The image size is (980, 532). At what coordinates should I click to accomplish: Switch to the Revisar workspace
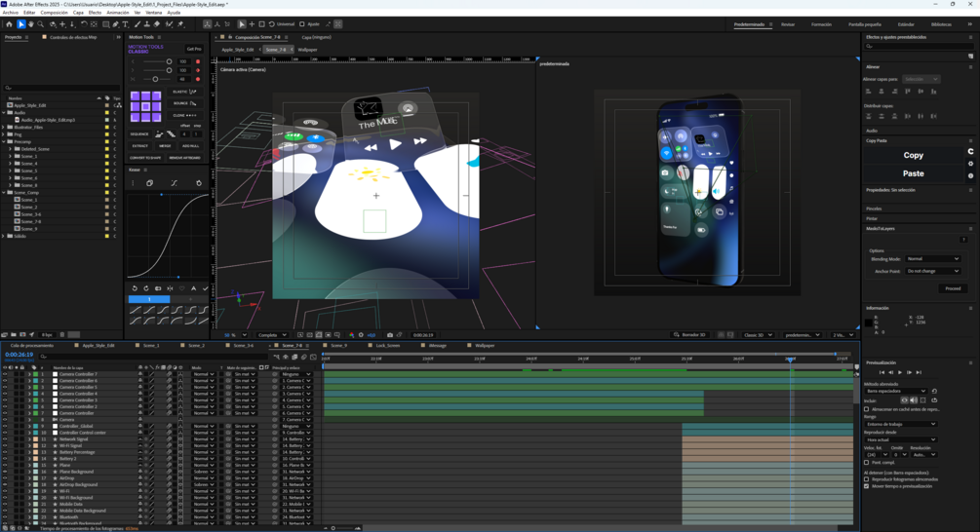click(x=788, y=24)
